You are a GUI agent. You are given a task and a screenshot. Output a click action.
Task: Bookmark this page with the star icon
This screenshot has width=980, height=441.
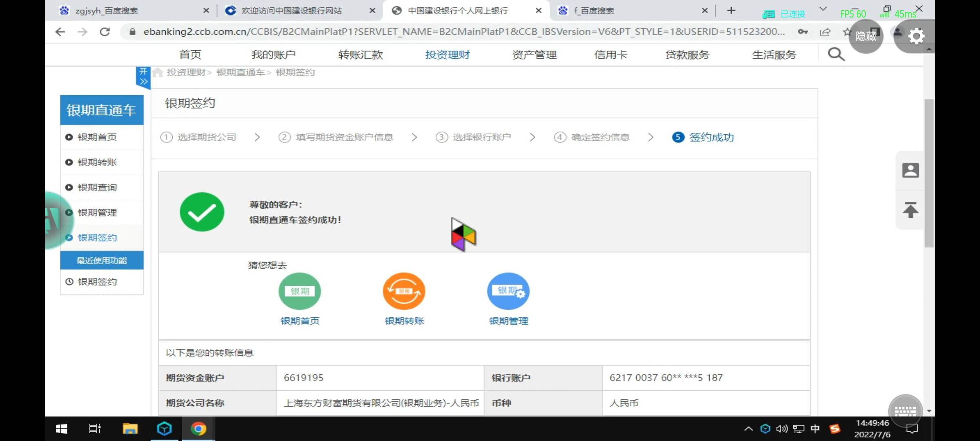coord(846,32)
